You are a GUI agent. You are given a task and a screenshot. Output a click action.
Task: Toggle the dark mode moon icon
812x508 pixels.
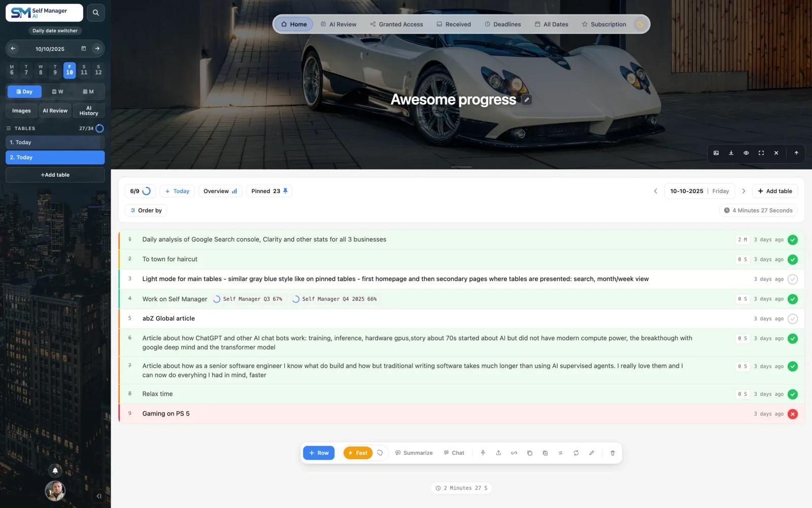coord(640,24)
